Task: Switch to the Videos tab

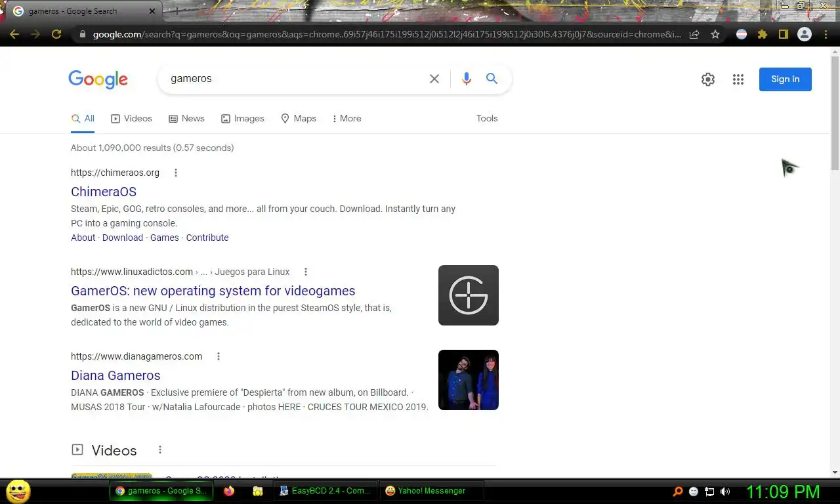Action: pyautogui.click(x=131, y=119)
